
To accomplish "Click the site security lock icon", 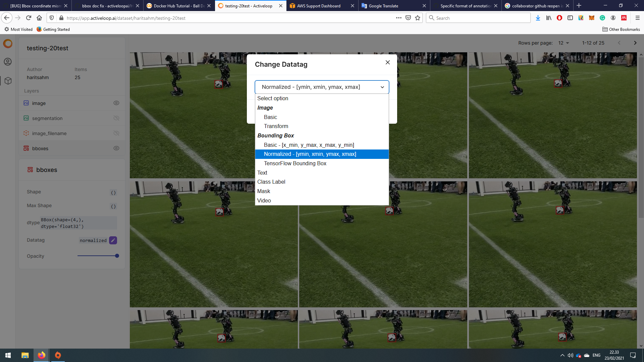I will click(x=61, y=18).
